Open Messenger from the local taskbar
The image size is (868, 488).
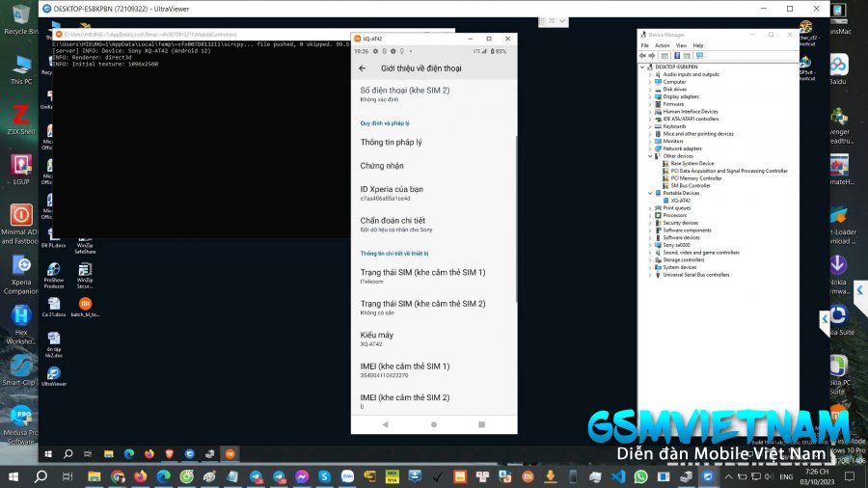(302, 476)
